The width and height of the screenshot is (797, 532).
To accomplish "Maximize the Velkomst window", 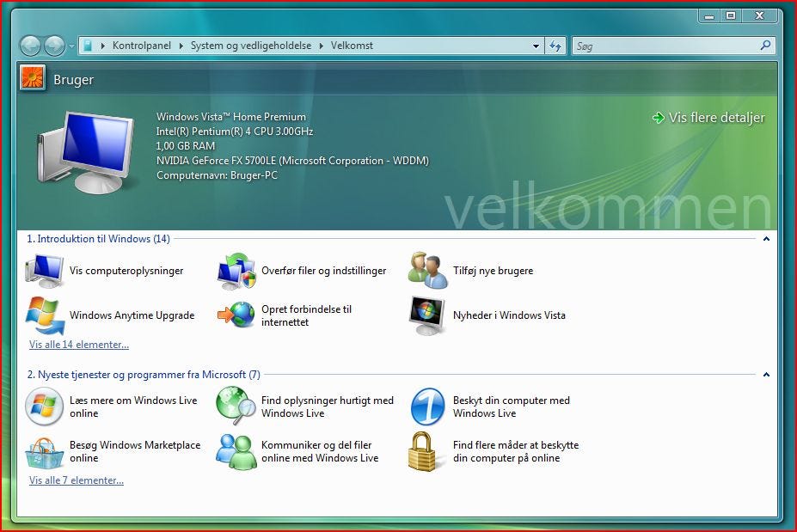I will point(731,16).
